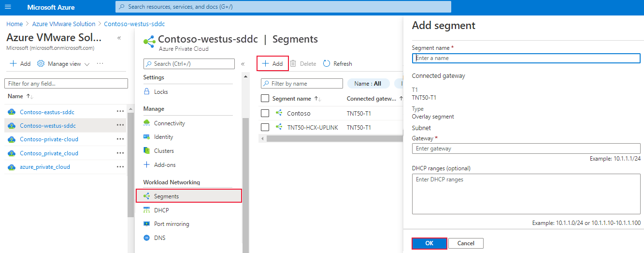Toggle the select-all segments checkbox
This screenshot has width=644, height=253.
(265, 99)
